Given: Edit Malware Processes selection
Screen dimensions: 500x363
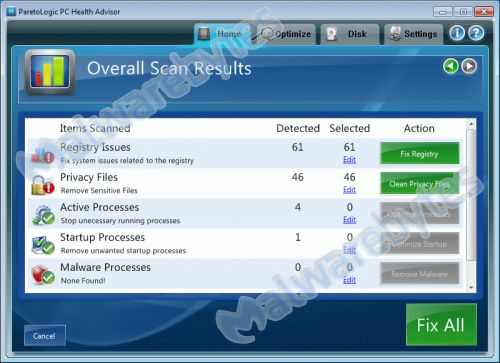Looking at the screenshot, I should (x=349, y=280).
